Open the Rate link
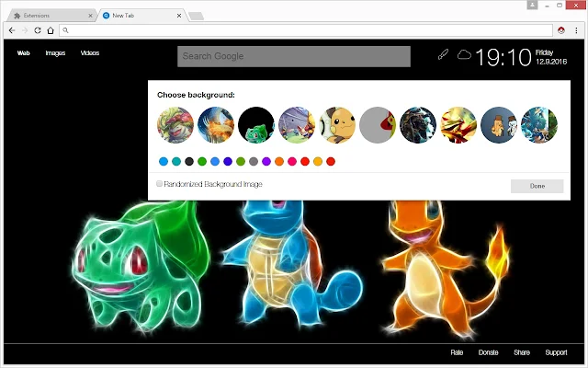 point(457,352)
